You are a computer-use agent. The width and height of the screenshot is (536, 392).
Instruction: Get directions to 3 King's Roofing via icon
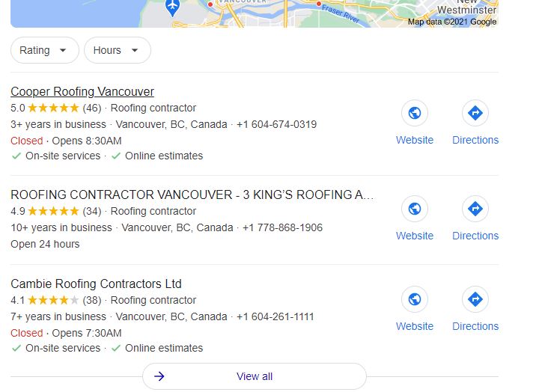click(475, 209)
